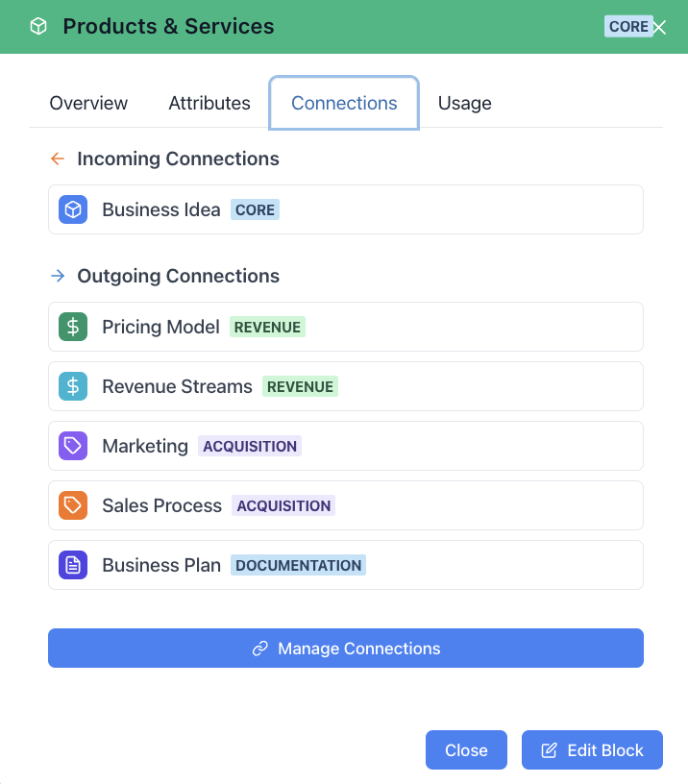Click the ACQUISITION tag beside Sales Process
Image resolution: width=688 pixels, height=784 pixels.
point(283,505)
